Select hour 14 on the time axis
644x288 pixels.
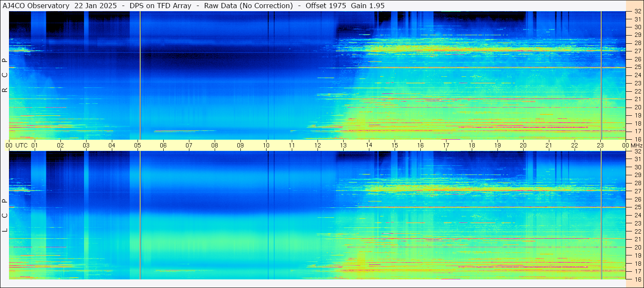[x=369, y=145]
